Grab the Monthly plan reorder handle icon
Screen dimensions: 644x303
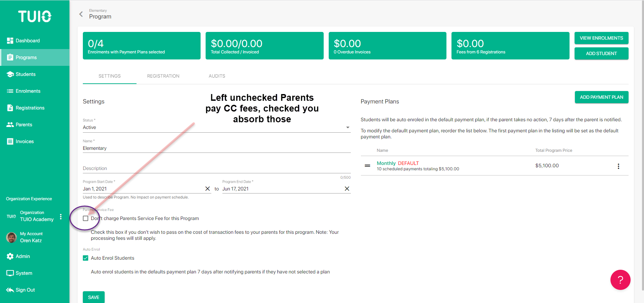(x=368, y=166)
